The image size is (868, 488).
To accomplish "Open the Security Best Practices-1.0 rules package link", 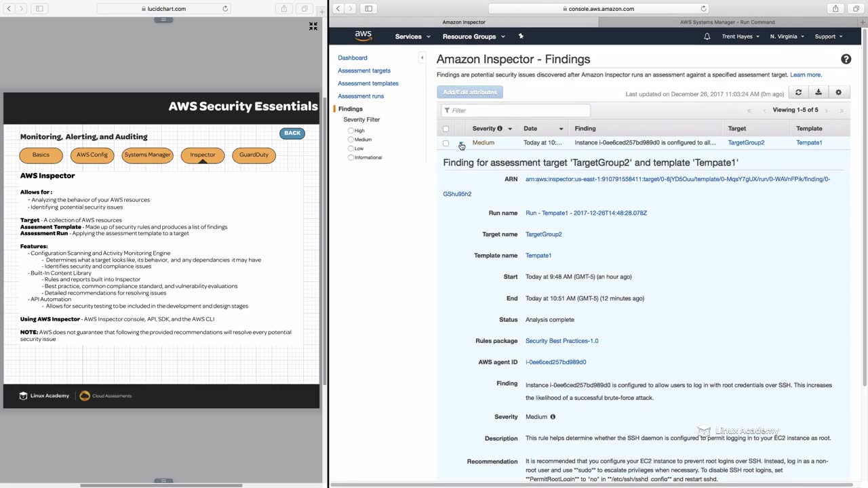I will click(x=562, y=341).
